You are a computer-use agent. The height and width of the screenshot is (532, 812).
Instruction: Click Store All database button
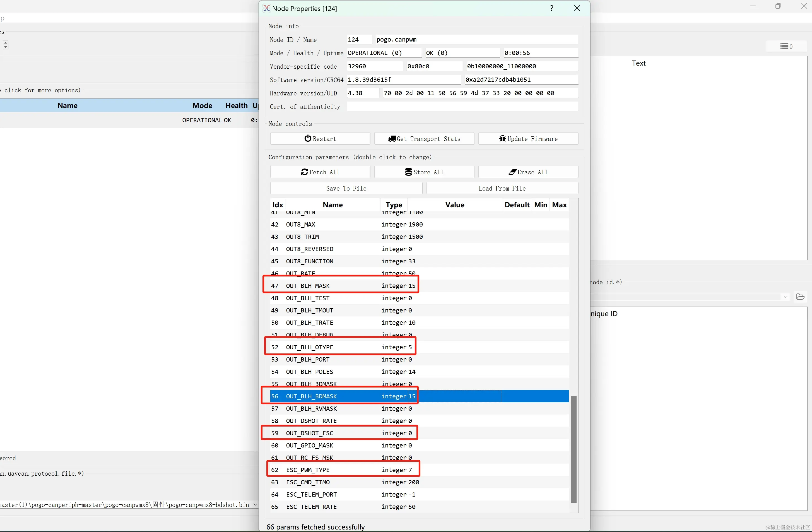click(424, 172)
